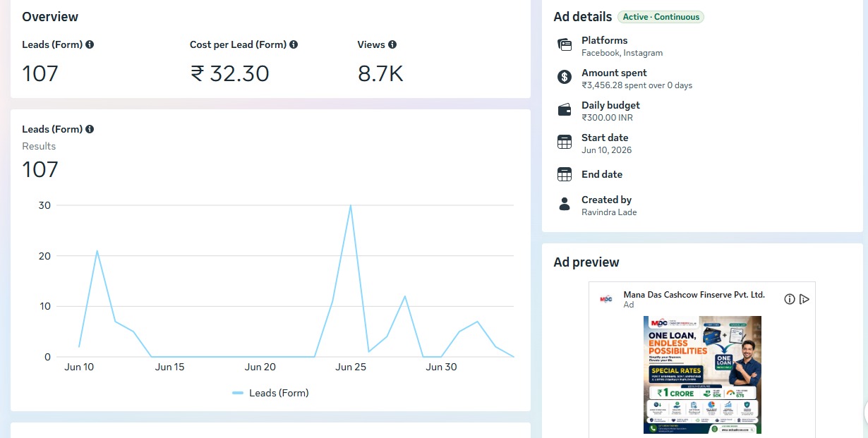Click the One Loan ad creative image
The width and height of the screenshot is (868, 438).
702,375
